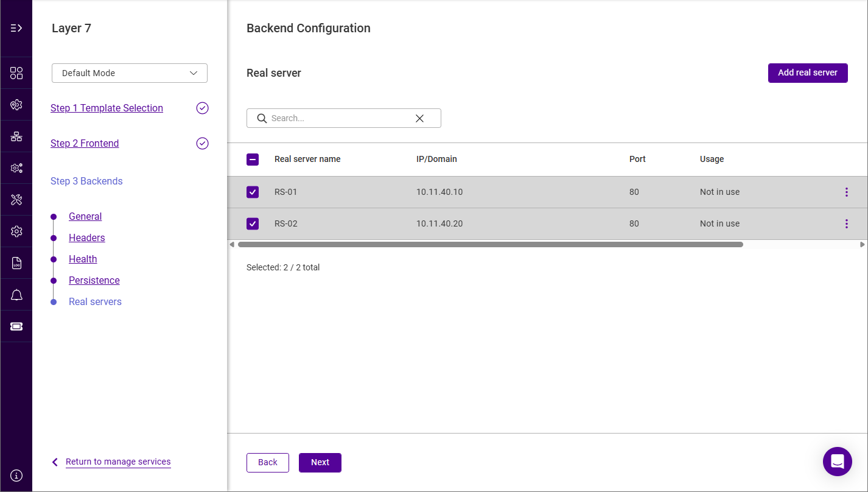Image resolution: width=868 pixels, height=492 pixels.
Task: Open the notifications bell icon
Action: (x=16, y=295)
